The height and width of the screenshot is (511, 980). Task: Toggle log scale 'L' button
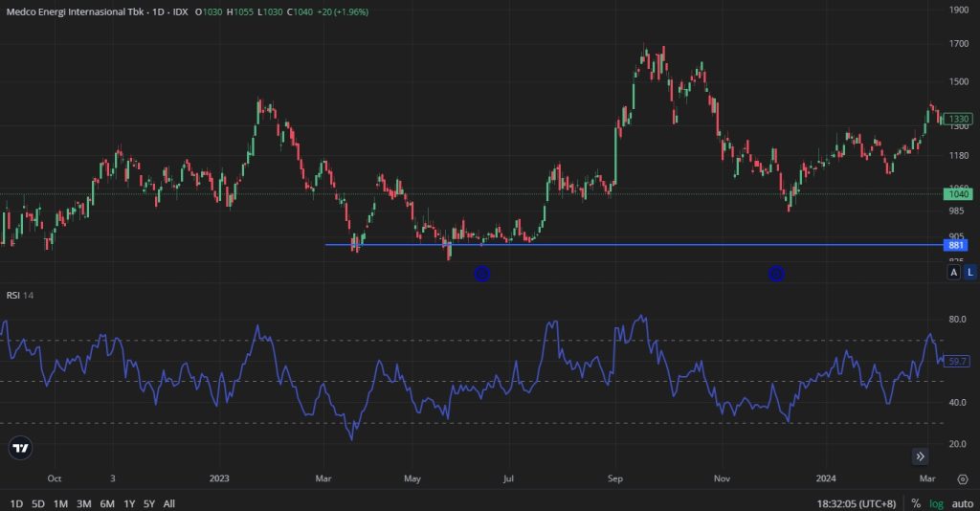pos(970,273)
